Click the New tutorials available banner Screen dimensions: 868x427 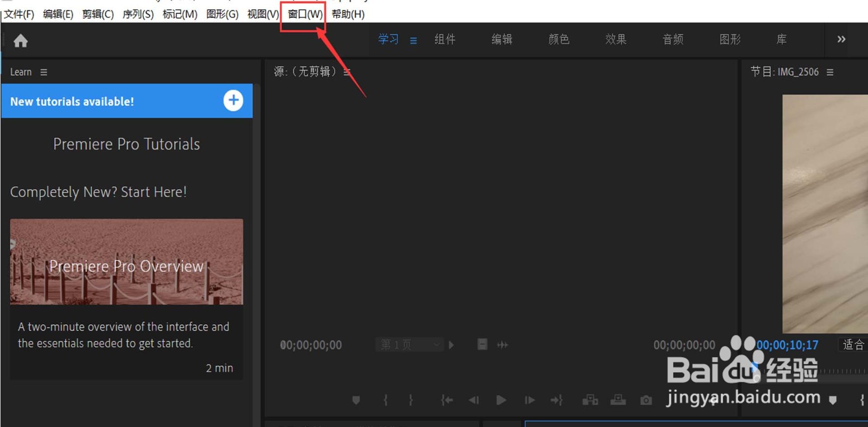pyautogui.click(x=127, y=101)
